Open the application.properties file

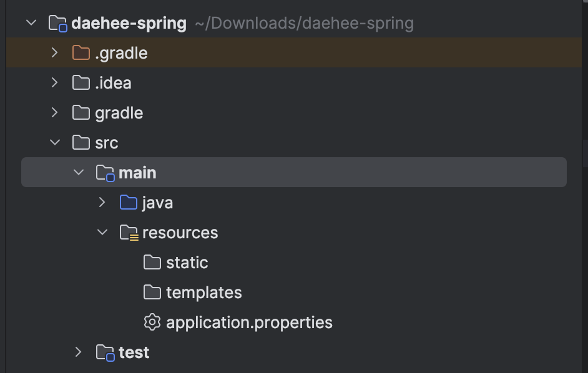250,322
